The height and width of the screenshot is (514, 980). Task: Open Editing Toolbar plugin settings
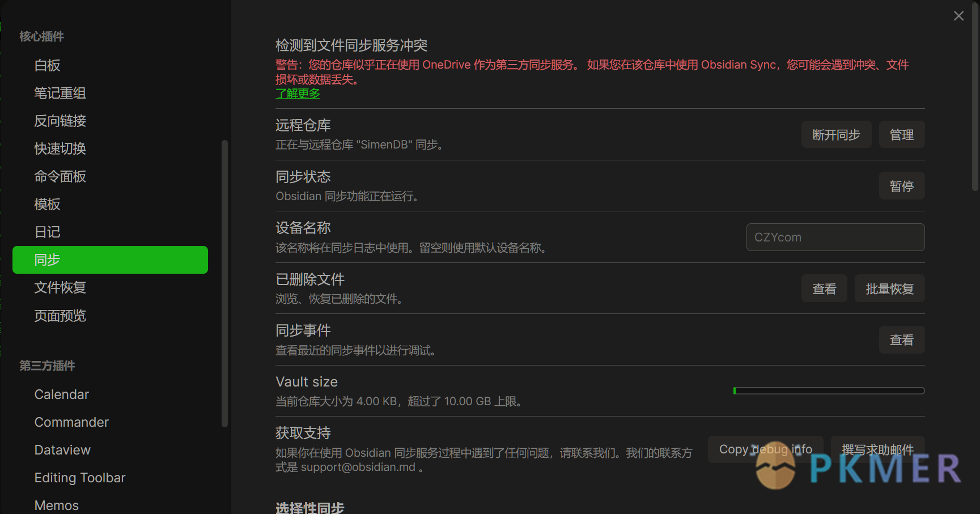[110, 478]
